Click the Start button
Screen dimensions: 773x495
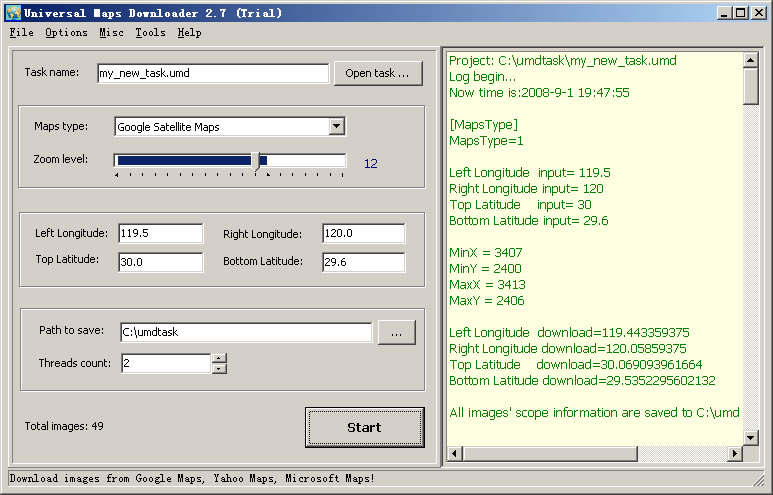point(364,427)
